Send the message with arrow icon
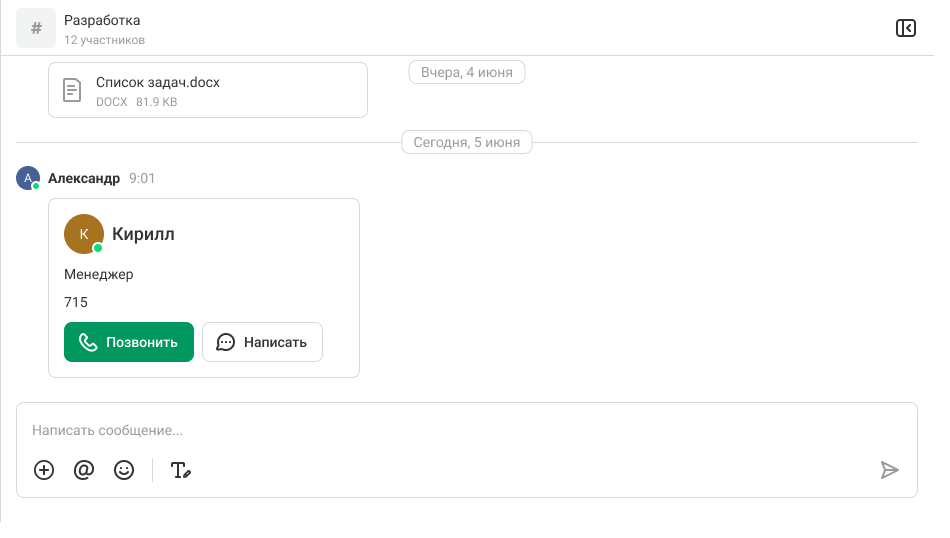The height and width of the screenshot is (538, 950). [x=889, y=470]
